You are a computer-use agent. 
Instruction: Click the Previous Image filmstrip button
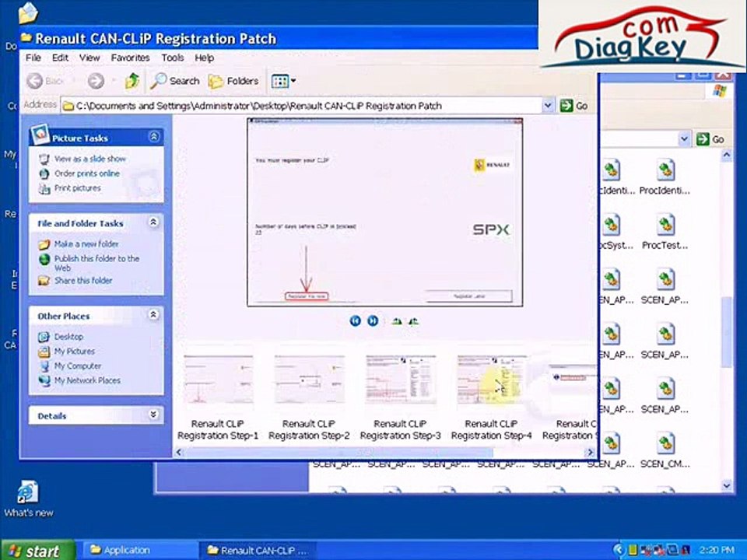click(356, 321)
